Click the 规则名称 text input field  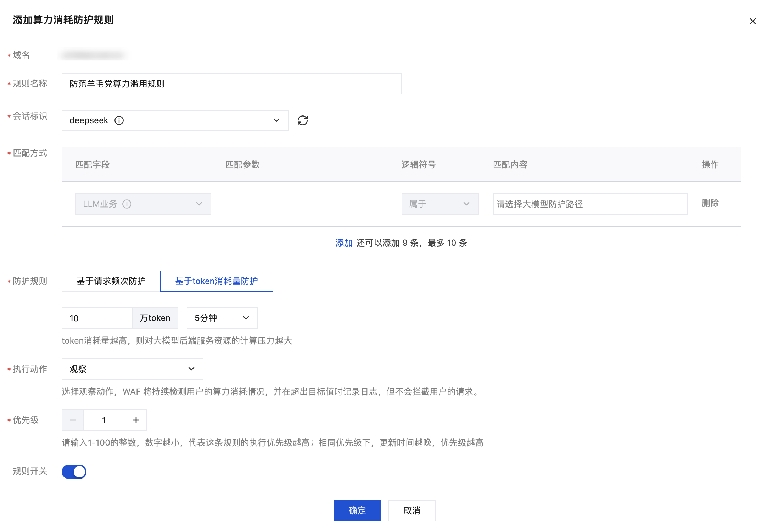coord(231,84)
